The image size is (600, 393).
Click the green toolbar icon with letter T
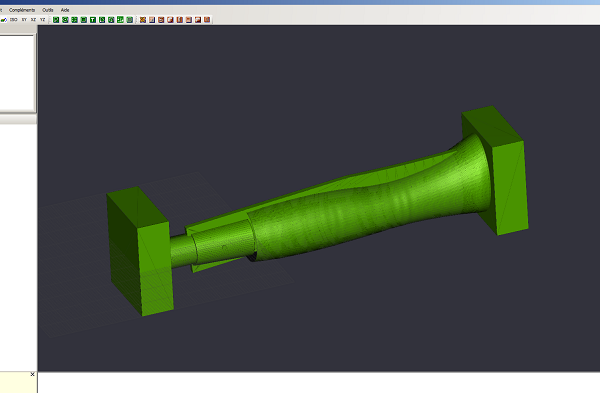pyautogui.click(x=93, y=20)
